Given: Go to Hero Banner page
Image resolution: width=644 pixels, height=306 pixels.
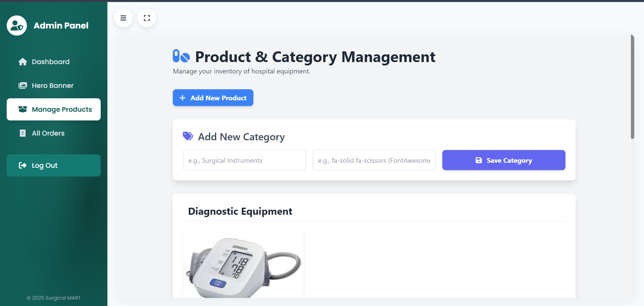Looking at the screenshot, I should click(53, 86).
